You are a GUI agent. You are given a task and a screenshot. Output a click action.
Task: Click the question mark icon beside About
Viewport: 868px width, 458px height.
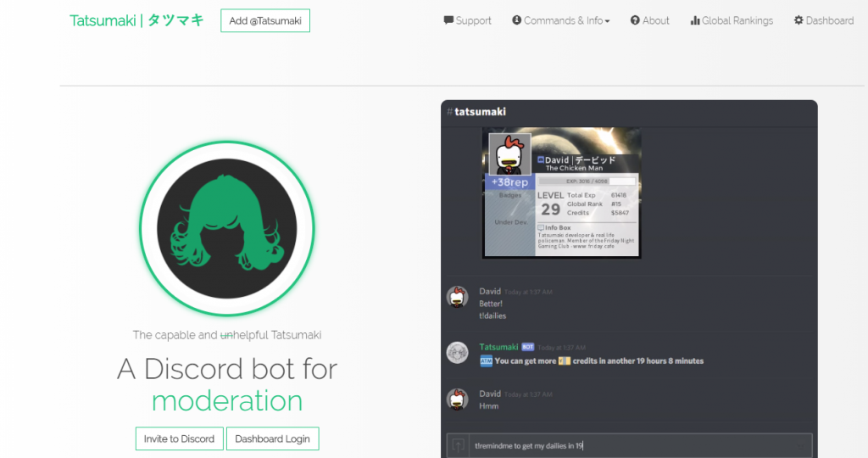[x=635, y=20]
